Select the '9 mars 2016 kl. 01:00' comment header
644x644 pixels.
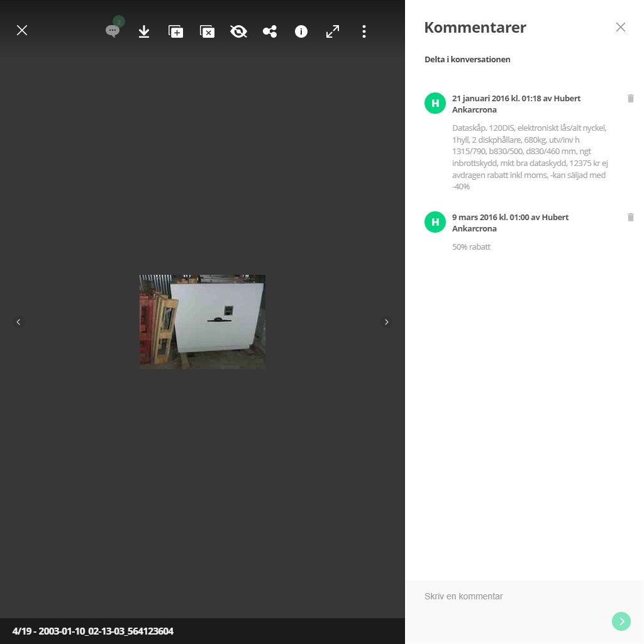coord(511,223)
